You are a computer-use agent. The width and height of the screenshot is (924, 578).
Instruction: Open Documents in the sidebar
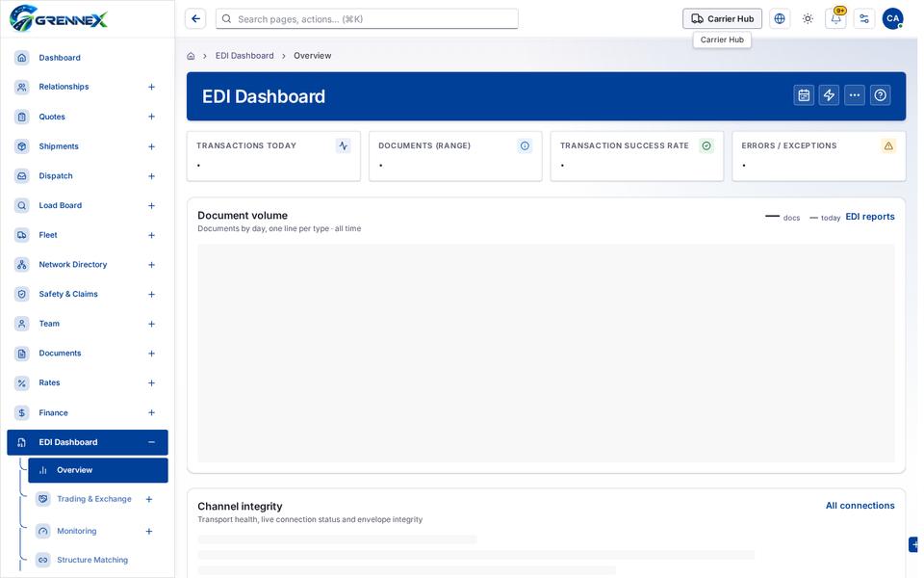click(x=88, y=354)
